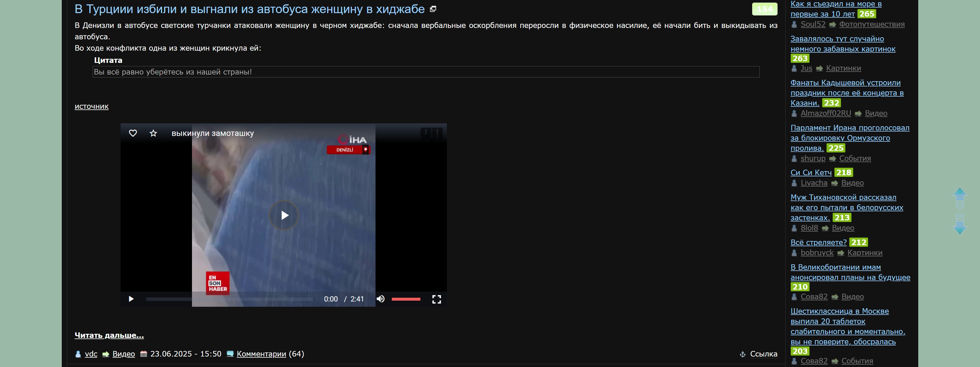Open the "Всё стреляете?" sidebar post
This screenshot has height=367, width=980.
pyautogui.click(x=819, y=242)
